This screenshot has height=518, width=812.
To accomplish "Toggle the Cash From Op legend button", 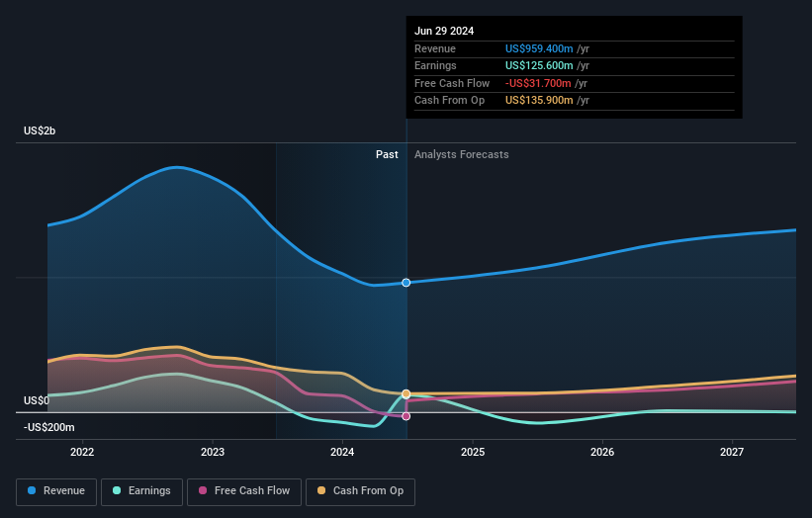I will 360,491.
